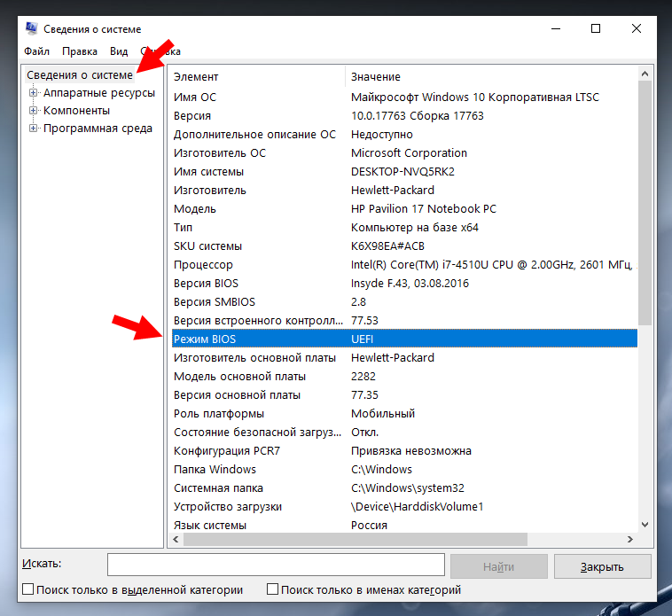Click the vertical scrollbar down arrow
The height and width of the screenshot is (616, 672).
point(645,525)
